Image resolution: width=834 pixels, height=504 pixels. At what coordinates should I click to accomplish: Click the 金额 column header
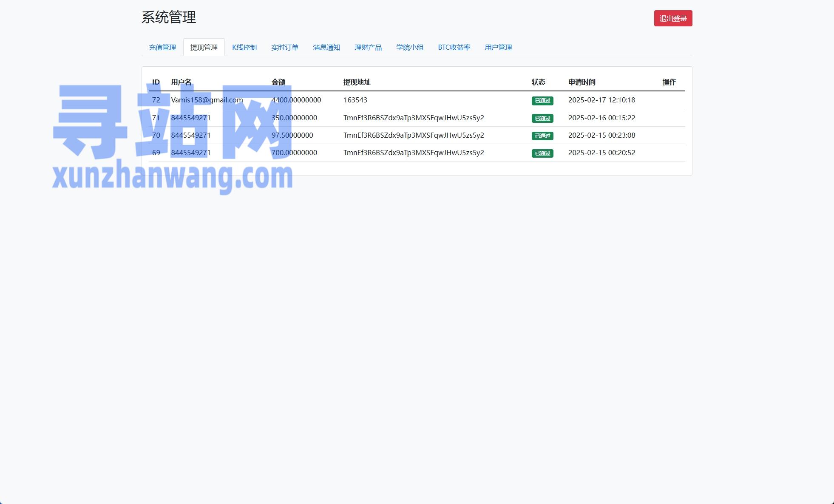pyautogui.click(x=278, y=82)
